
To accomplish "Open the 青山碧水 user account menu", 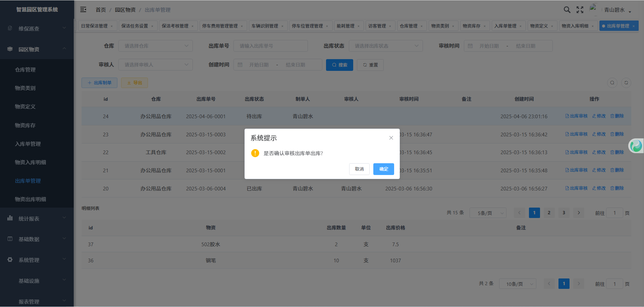I will (617, 10).
